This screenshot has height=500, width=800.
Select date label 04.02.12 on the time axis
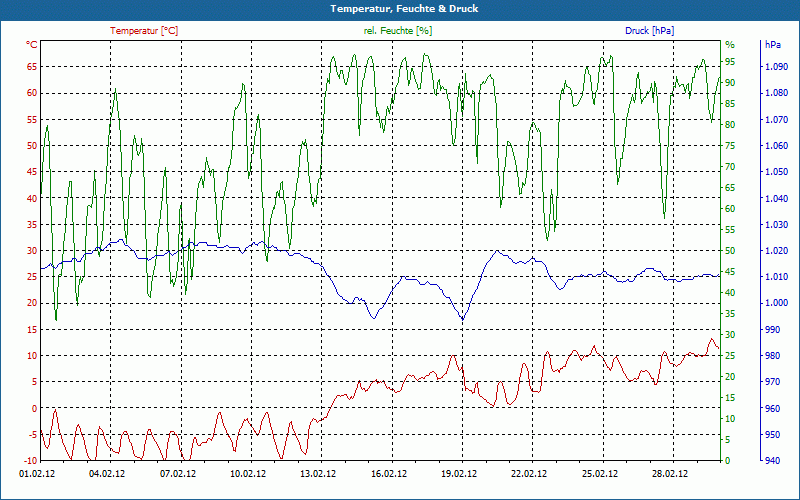coord(107,474)
